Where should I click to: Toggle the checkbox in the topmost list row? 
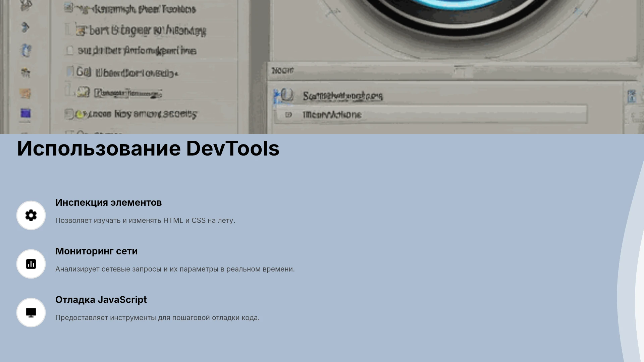pos(68,8)
